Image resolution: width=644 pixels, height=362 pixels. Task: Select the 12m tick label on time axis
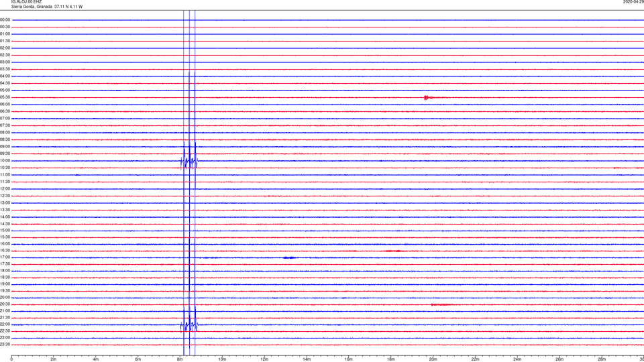(x=264, y=359)
